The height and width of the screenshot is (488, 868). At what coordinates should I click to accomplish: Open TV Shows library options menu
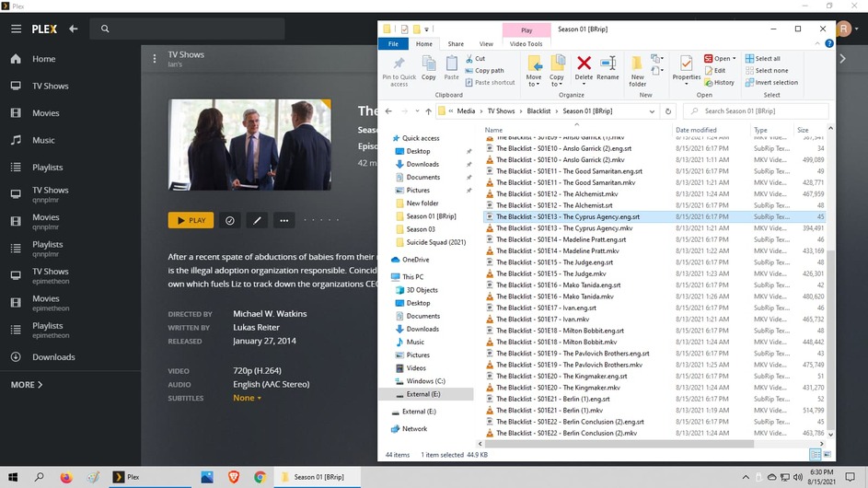pyautogui.click(x=155, y=59)
